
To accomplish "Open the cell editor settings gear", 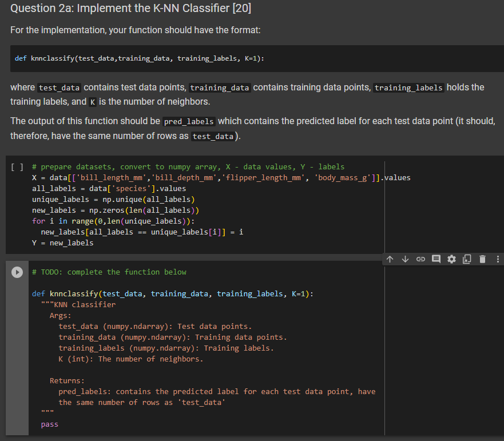I will (451, 259).
